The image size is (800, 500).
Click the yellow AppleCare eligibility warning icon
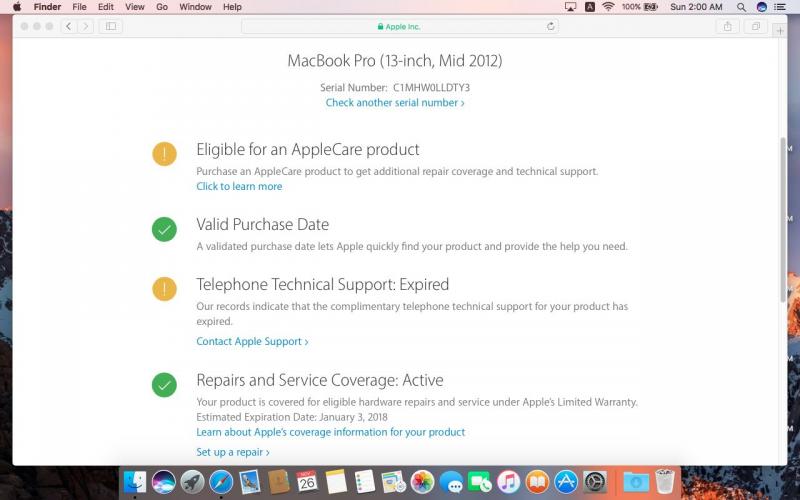[164, 154]
